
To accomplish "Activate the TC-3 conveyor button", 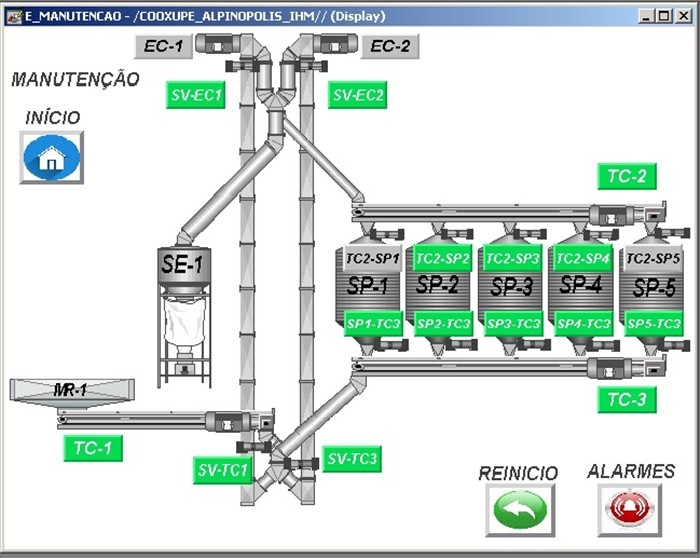I will pyautogui.click(x=627, y=401).
